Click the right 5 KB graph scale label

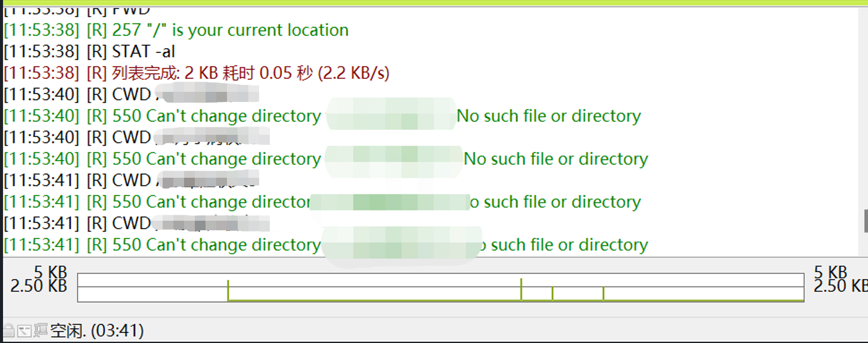tap(830, 273)
